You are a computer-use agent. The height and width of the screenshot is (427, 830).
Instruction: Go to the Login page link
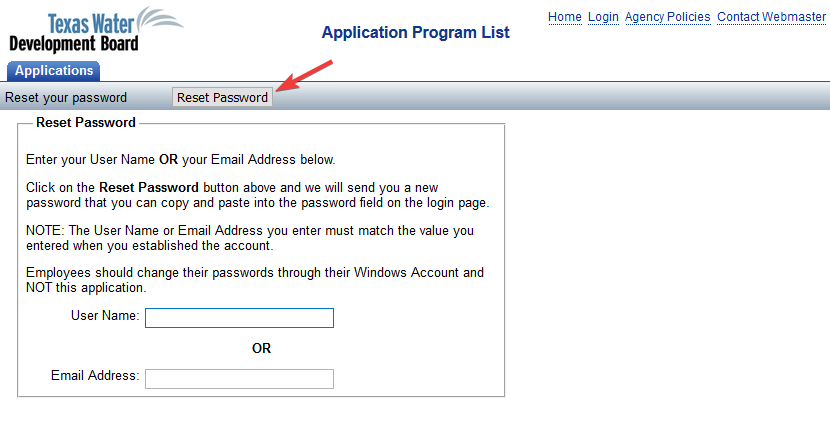[603, 17]
